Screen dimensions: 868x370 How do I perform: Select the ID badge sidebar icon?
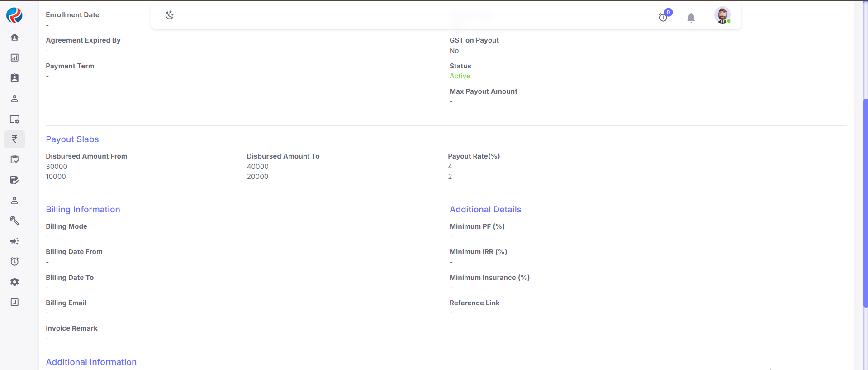pyautogui.click(x=14, y=78)
